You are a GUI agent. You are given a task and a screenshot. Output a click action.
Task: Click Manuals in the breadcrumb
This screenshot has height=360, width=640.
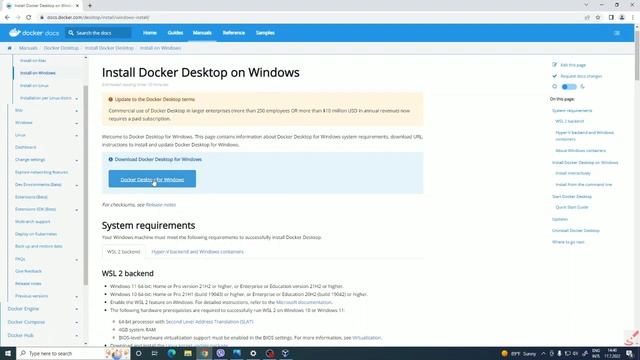(28, 48)
